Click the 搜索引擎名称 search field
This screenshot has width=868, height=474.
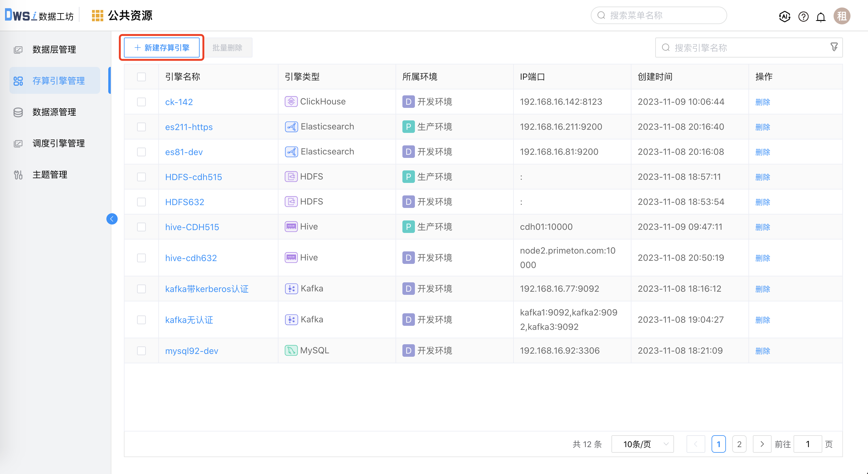pos(741,48)
